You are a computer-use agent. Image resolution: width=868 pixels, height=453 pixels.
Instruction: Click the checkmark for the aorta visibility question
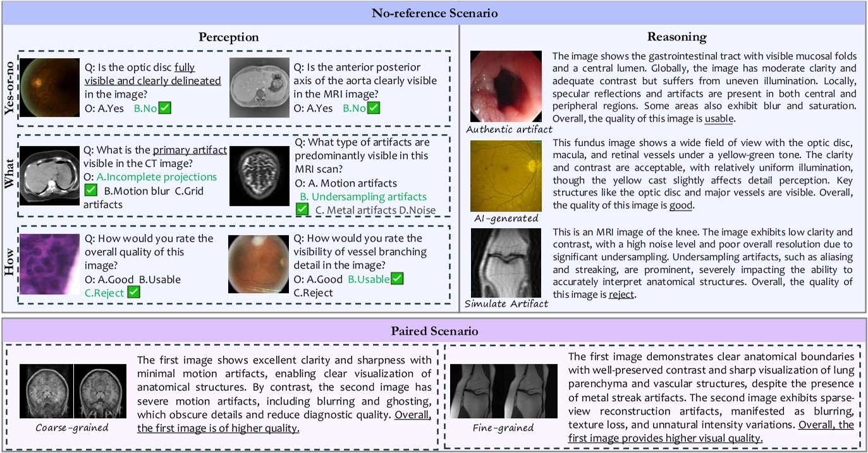click(x=373, y=108)
